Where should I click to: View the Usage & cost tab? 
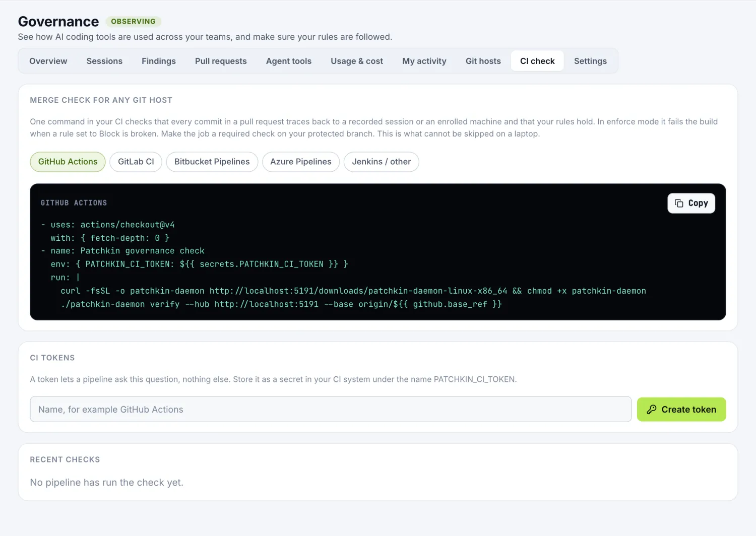click(x=357, y=61)
